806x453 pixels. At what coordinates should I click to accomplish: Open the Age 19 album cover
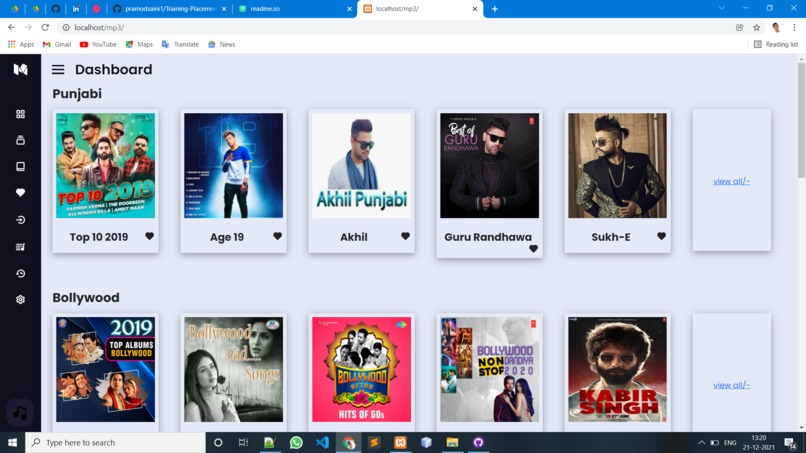233,166
